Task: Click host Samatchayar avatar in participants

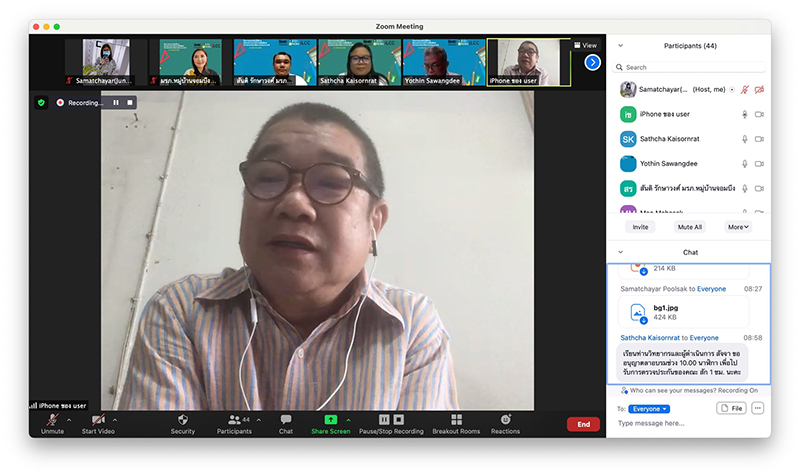Action: tap(628, 90)
